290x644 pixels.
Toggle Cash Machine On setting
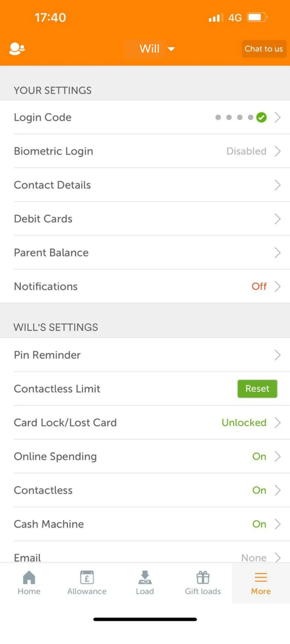click(259, 524)
